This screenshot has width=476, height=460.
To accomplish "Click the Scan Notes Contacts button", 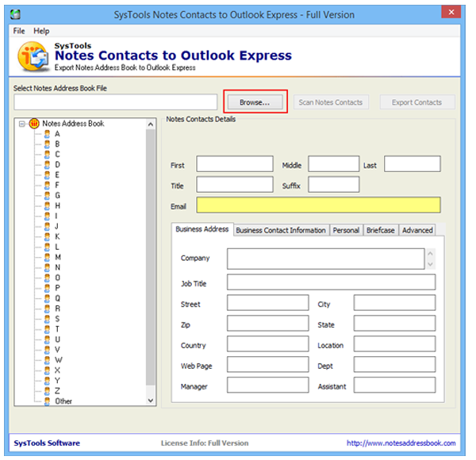I will [x=331, y=102].
